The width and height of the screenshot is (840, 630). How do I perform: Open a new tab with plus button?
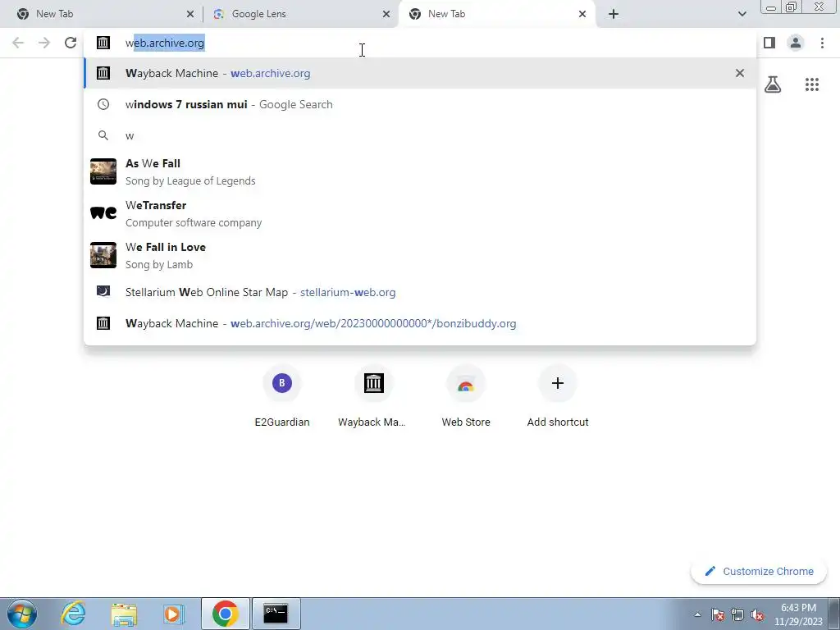[x=614, y=14]
